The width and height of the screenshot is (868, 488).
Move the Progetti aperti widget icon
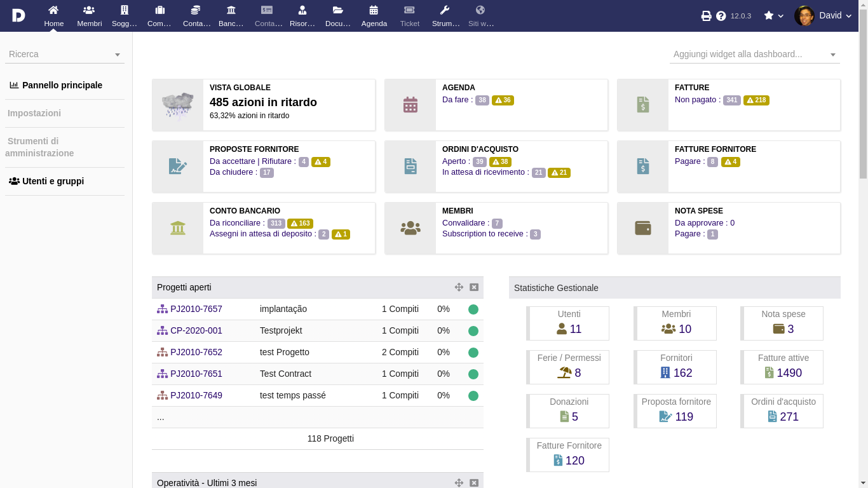tap(459, 287)
